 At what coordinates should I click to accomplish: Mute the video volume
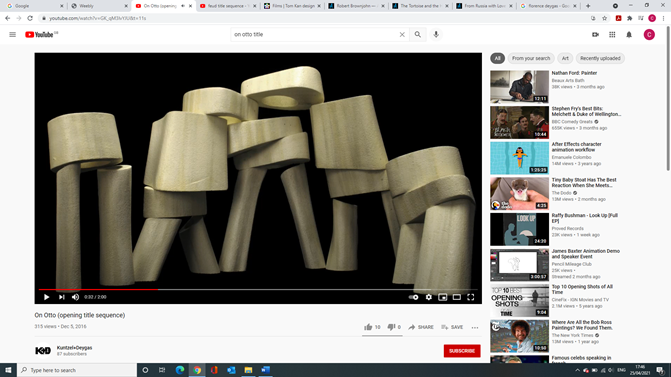tap(75, 297)
